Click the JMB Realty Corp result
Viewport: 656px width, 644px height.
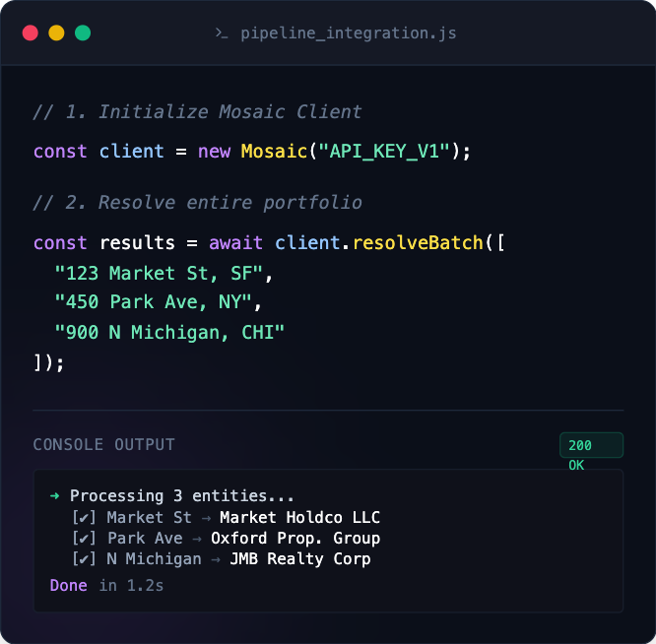click(x=300, y=559)
